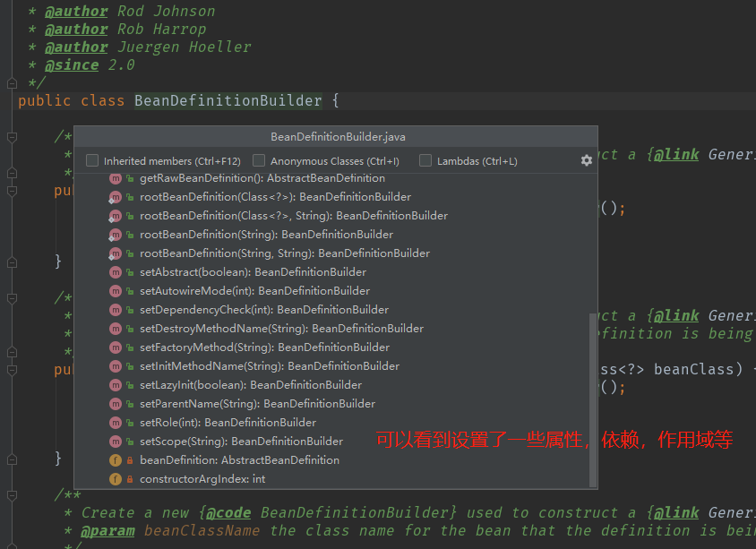Click the method icon beside setAutowireMode(int)

click(x=116, y=291)
